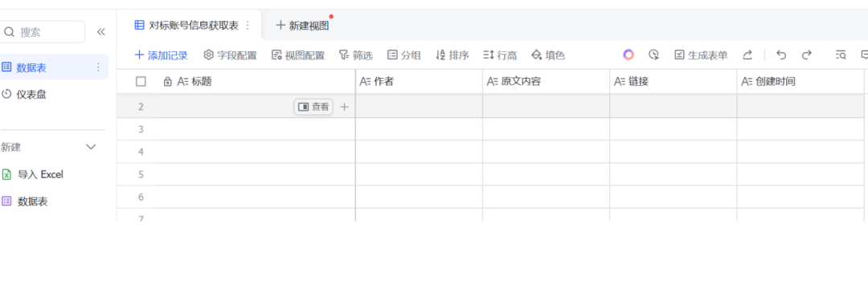Collapse the 新建 section chevron
This screenshot has height=305, width=868.
click(x=91, y=147)
